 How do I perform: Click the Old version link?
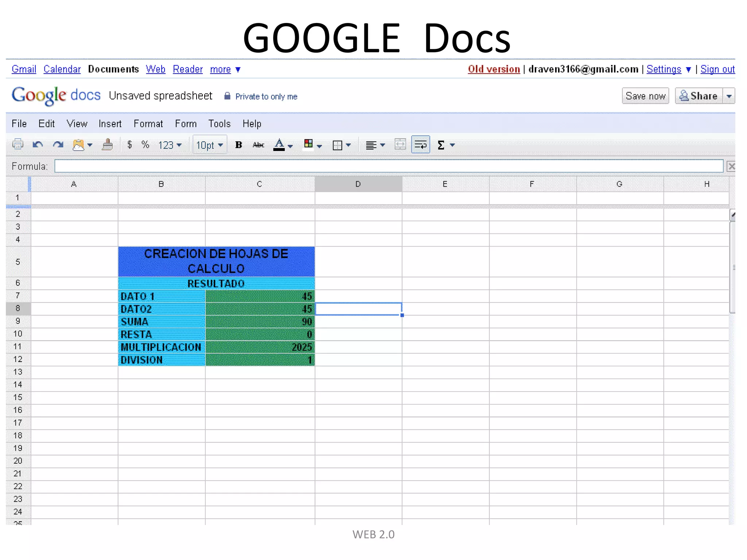(x=494, y=69)
